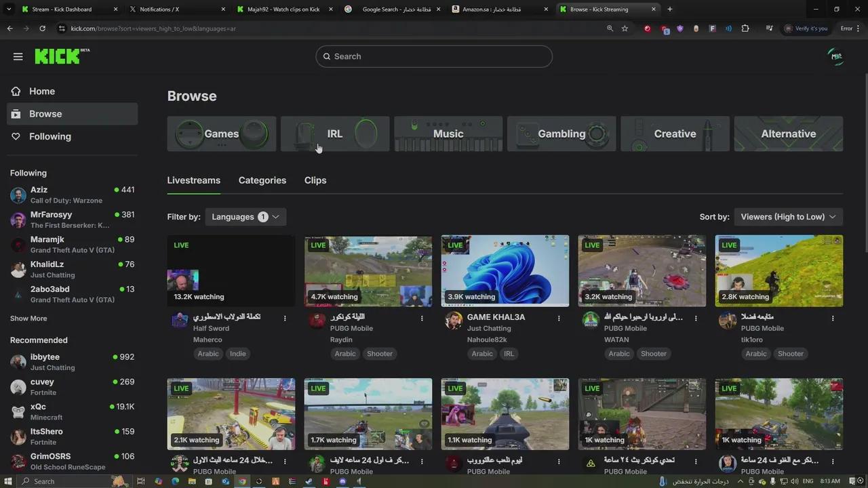Switch to Categories tab
Viewport: 868px width, 488px height.
tap(262, 180)
